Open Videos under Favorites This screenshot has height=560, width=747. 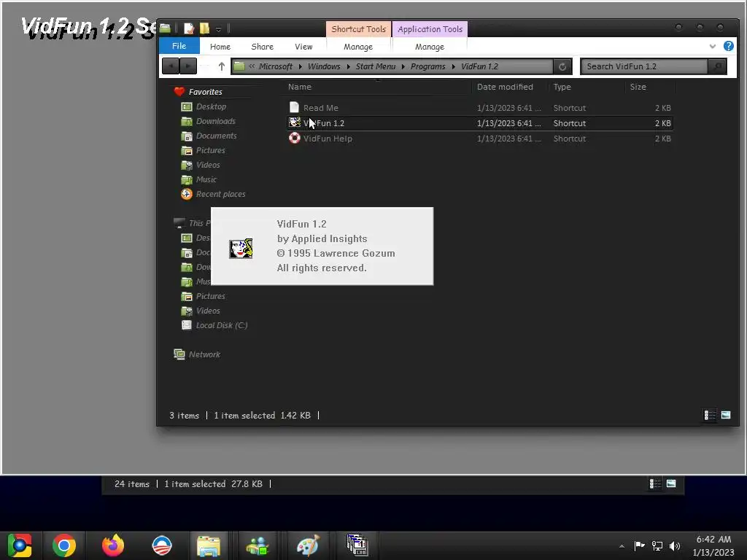point(208,165)
